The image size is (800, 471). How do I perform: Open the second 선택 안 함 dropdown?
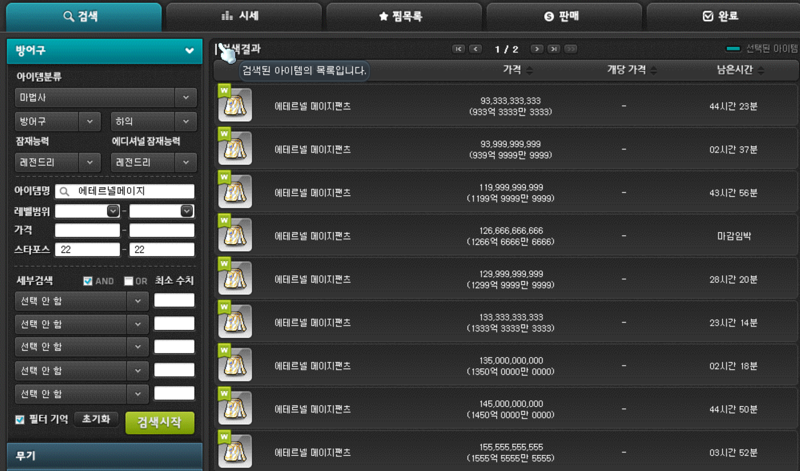coord(82,324)
